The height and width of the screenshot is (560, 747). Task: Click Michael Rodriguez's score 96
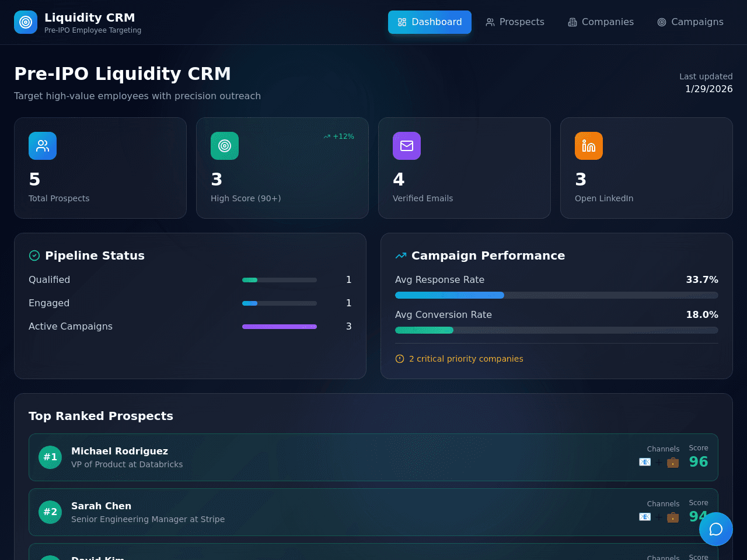tap(699, 461)
